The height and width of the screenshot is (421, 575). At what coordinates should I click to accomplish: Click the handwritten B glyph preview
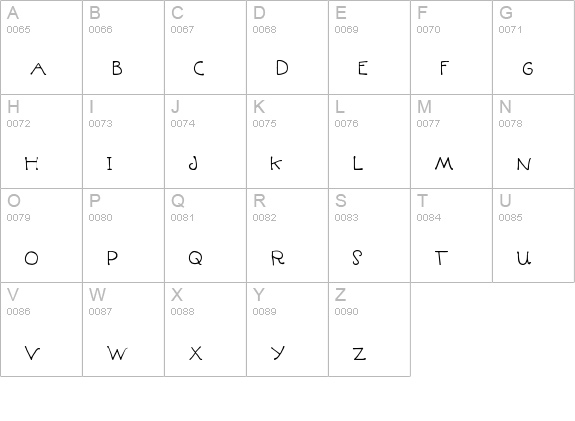pos(117,68)
